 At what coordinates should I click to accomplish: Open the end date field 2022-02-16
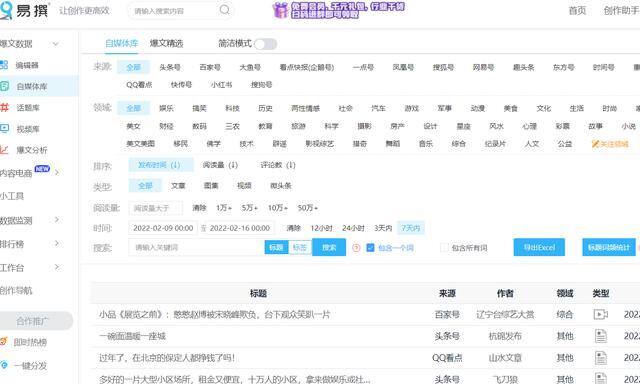(240, 228)
